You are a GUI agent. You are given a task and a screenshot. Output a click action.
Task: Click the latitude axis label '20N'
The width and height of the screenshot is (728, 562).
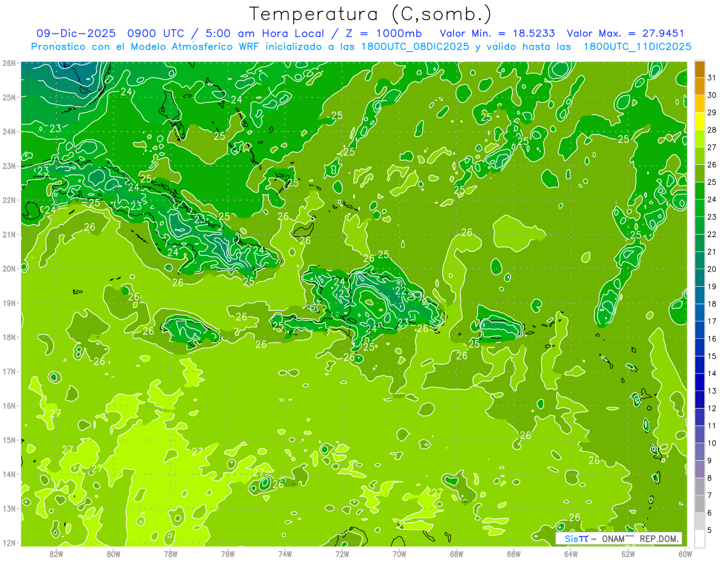[9, 269]
